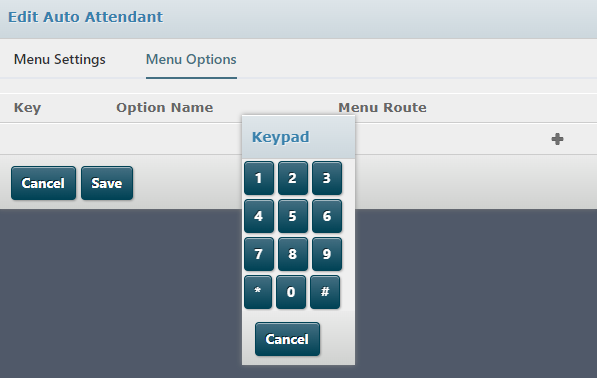Pick keypad digit 9
Viewport: 597px width, 378px height.
327,254
